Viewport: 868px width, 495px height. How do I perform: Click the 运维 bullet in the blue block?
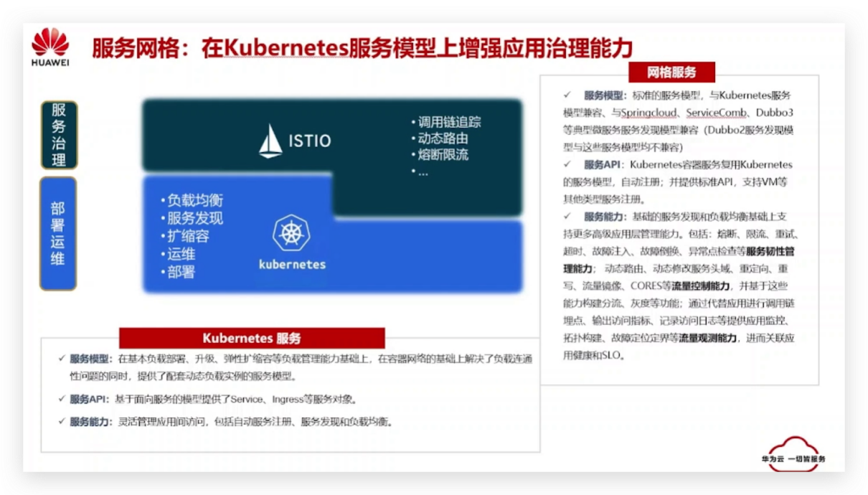point(177,254)
